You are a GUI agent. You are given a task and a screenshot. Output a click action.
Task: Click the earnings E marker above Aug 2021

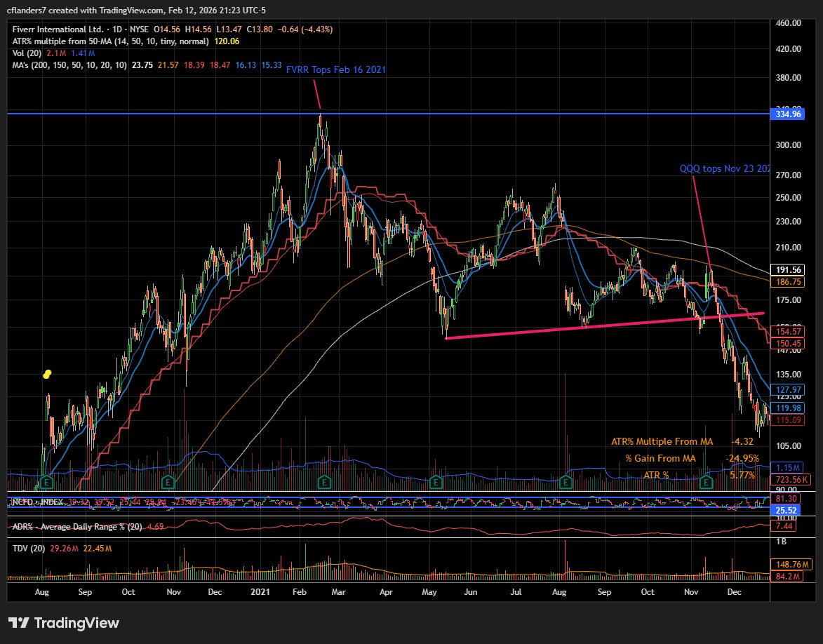click(x=566, y=481)
